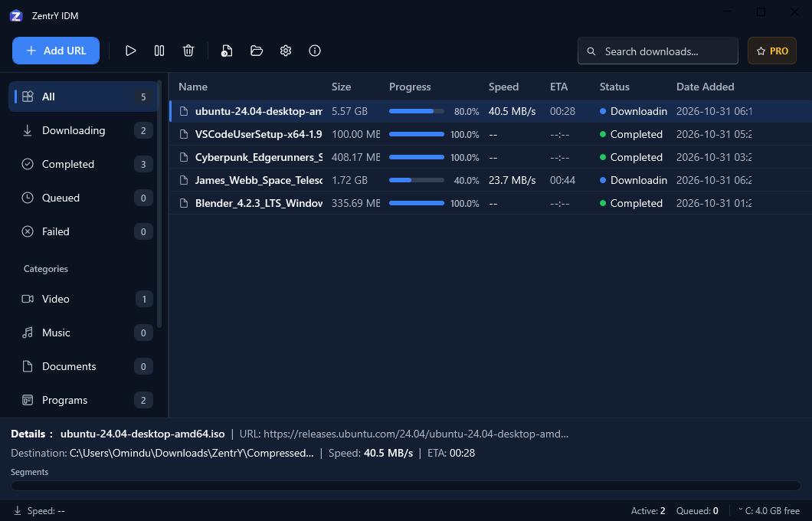
Task: Select the James_Webb_Space_Telescope download row
Action: (490, 180)
